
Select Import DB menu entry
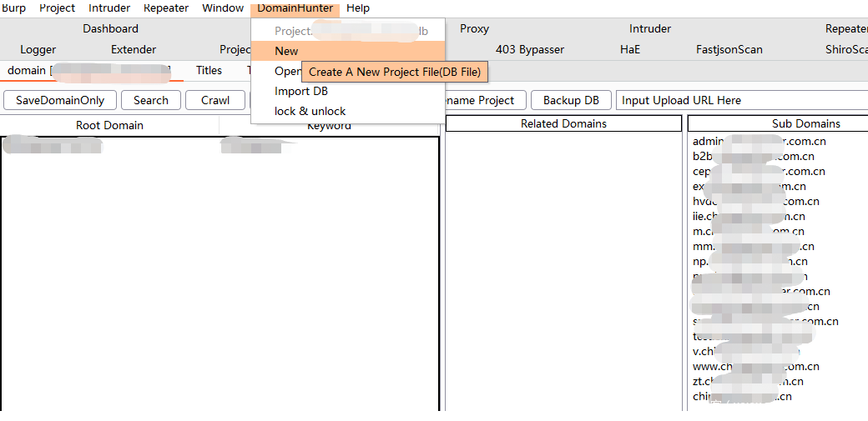click(300, 91)
